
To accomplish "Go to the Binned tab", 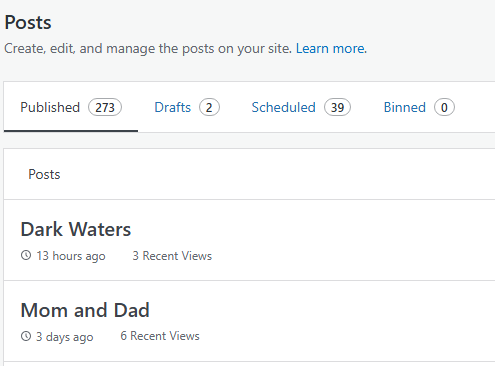I will [x=419, y=107].
